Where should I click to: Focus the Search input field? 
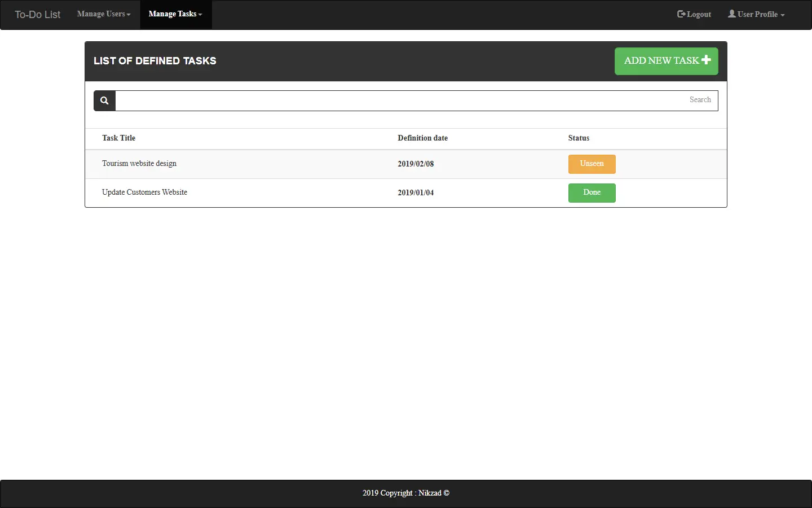[417, 100]
